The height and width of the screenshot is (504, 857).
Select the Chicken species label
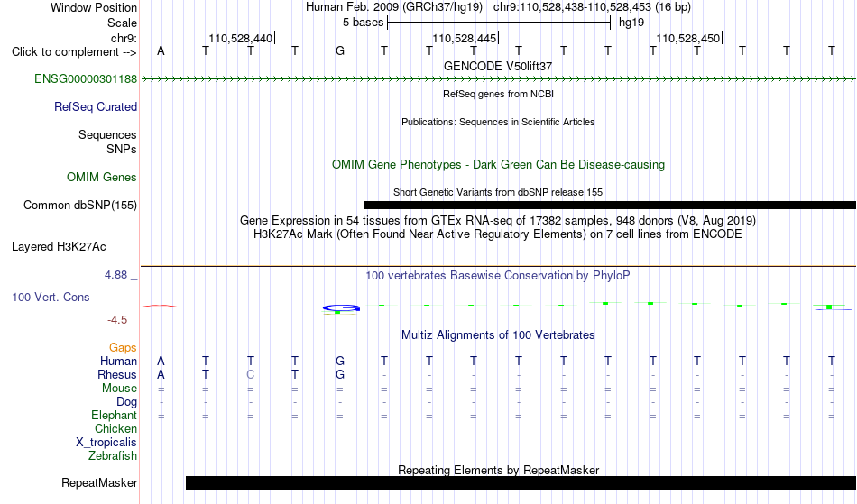point(115,429)
